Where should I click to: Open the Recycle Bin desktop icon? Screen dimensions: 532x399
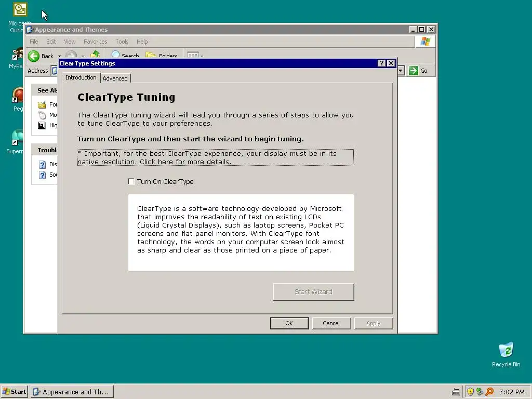506,350
